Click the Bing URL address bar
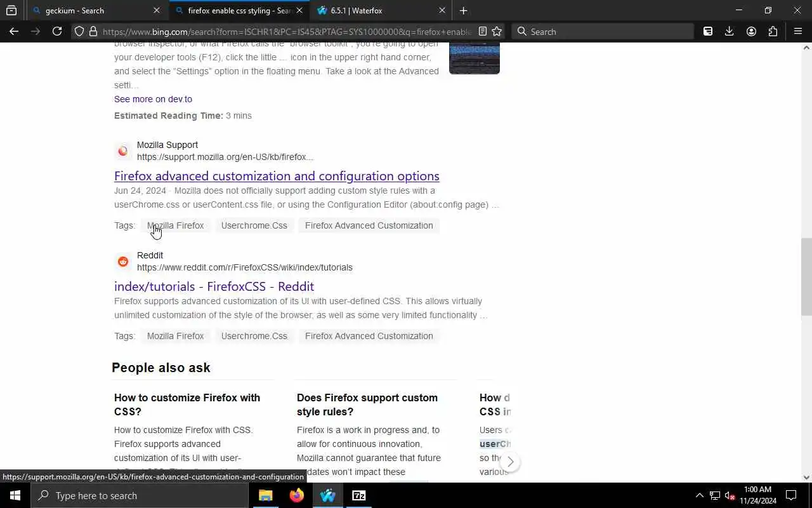The height and width of the screenshot is (508, 812). click(x=287, y=31)
